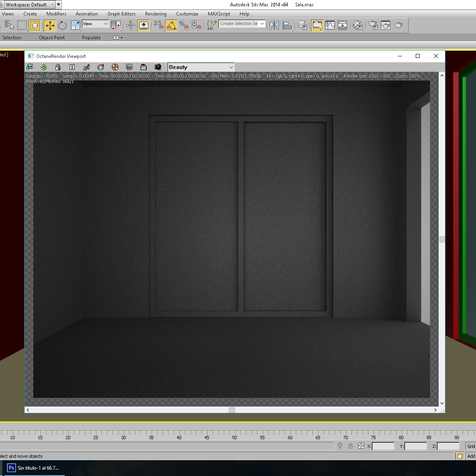The width and height of the screenshot is (476, 476).
Task: Click the Octane autofocus AF icon
Action: (x=86, y=67)
